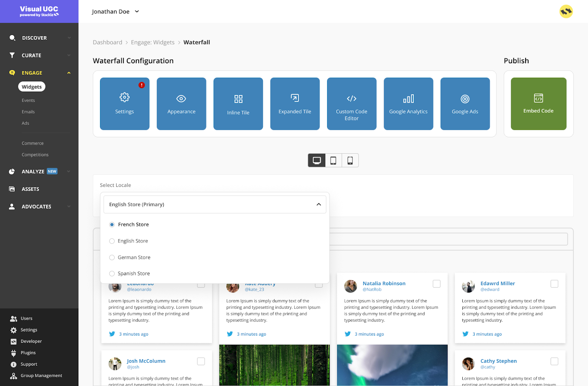Open Edawrd Miller's profile name link

(x=498, y=283)
